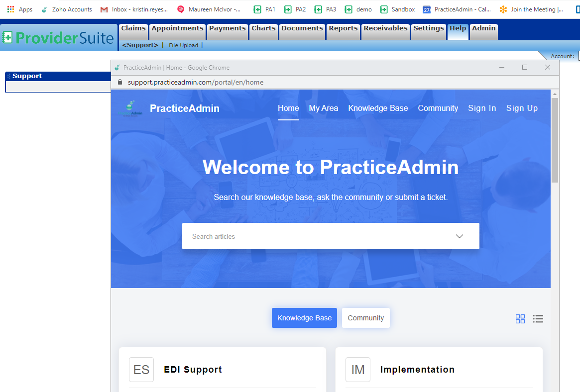
Task: Click the popup address bar URL
Action: click(196, 82)
